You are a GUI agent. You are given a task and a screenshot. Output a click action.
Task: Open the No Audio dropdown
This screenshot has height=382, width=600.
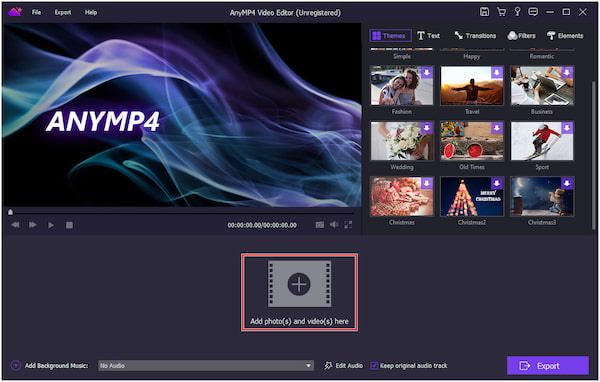coord(206,366)
